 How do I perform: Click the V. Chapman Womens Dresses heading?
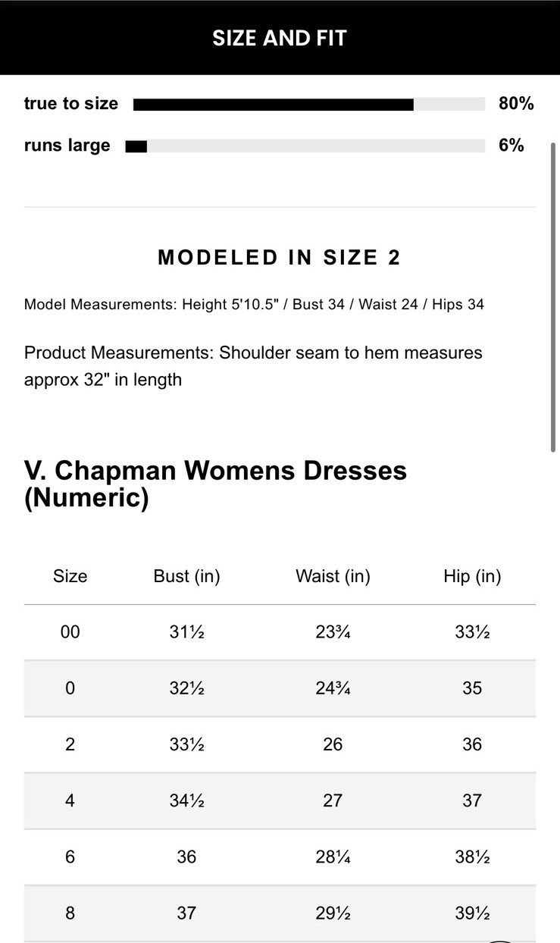(x=215, y=484)
